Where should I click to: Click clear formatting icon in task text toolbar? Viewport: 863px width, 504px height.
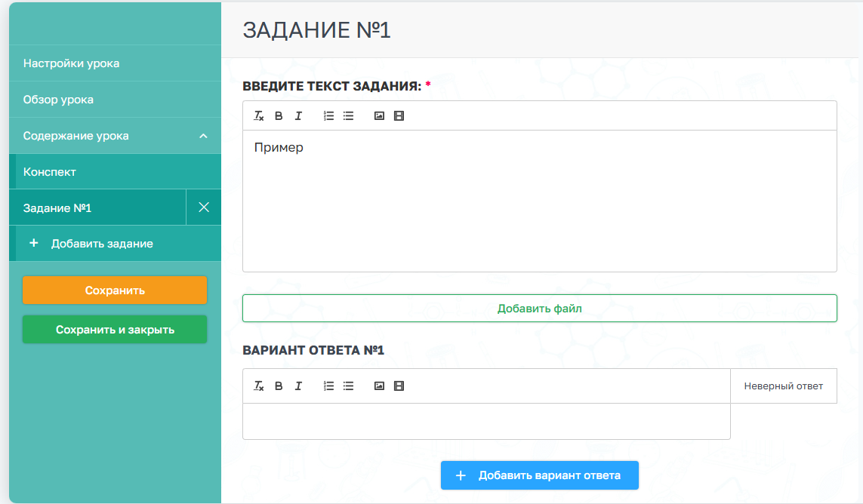[259, 116]
